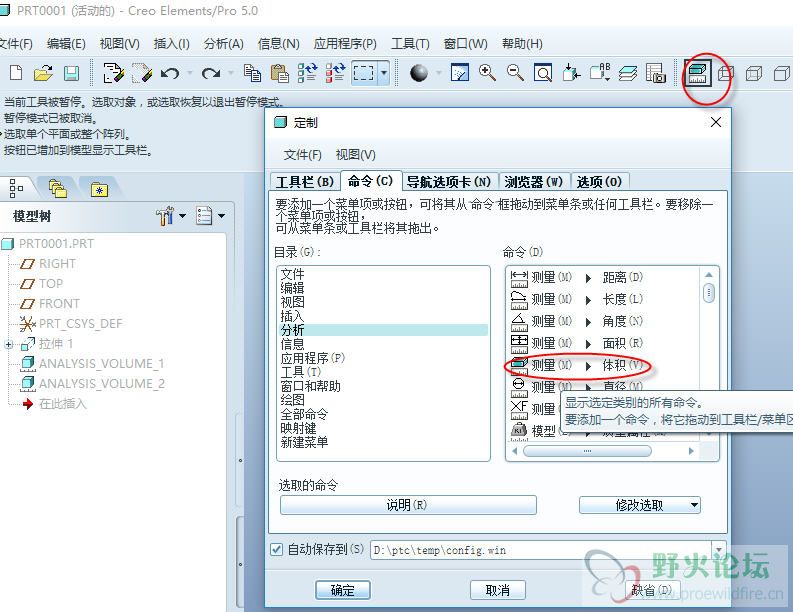793x612 pixels.
Task: Click commands list vertical scrollbar thumb
Action: point(709,292)
